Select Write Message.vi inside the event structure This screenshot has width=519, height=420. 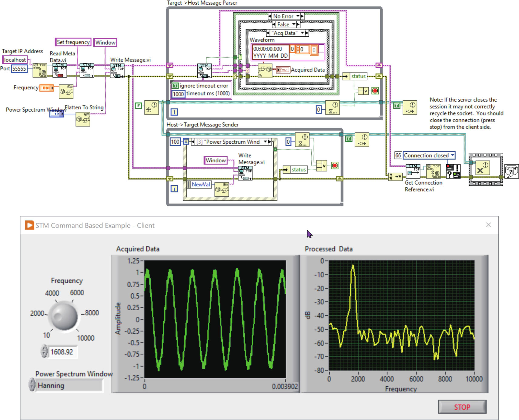click(245, 173)
